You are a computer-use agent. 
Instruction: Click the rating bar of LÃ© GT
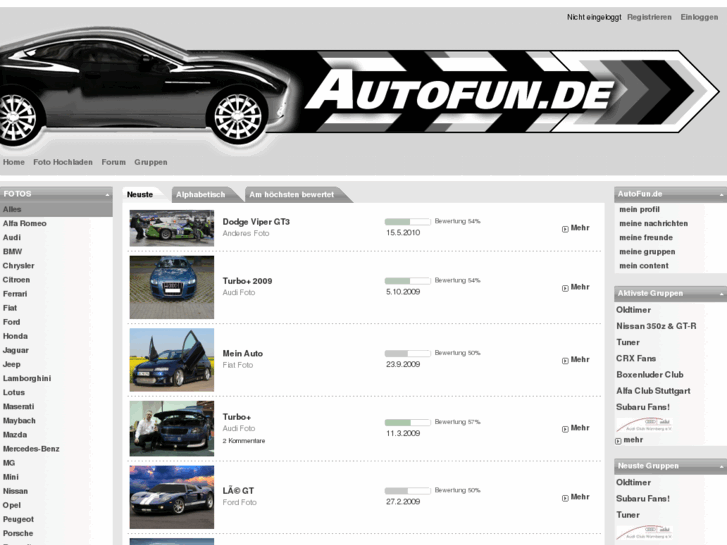(408, 491)
